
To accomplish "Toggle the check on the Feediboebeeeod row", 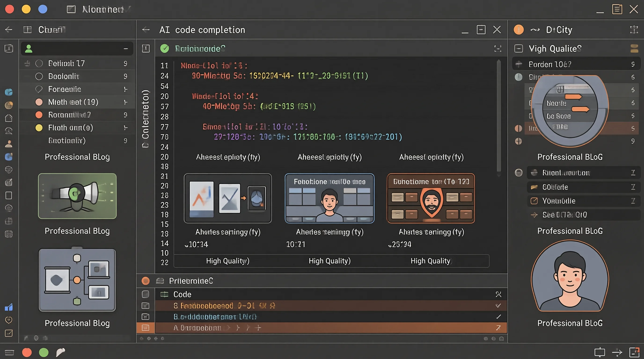I will (x=498, y=305).
